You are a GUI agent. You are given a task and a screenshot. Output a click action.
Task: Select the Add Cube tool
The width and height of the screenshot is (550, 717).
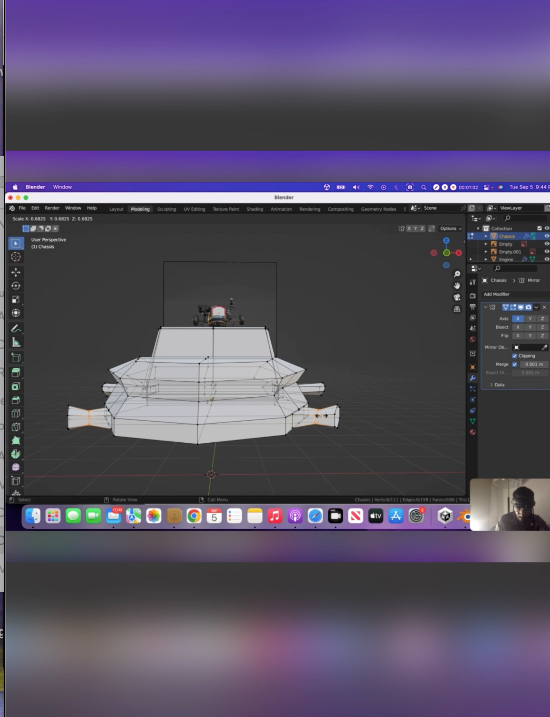click(x=16, y=358)
